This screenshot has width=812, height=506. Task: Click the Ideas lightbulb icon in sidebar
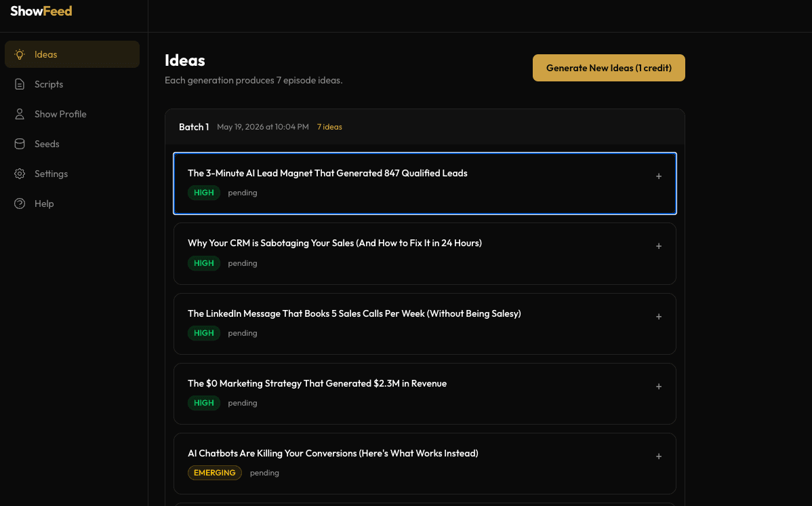click(20, 54)
